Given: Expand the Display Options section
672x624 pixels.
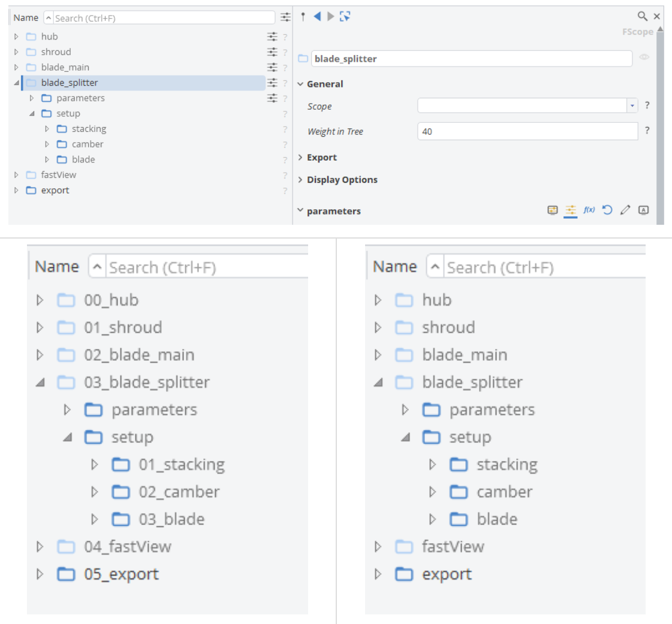Looking at the screenshot, I should coord(342,180).
